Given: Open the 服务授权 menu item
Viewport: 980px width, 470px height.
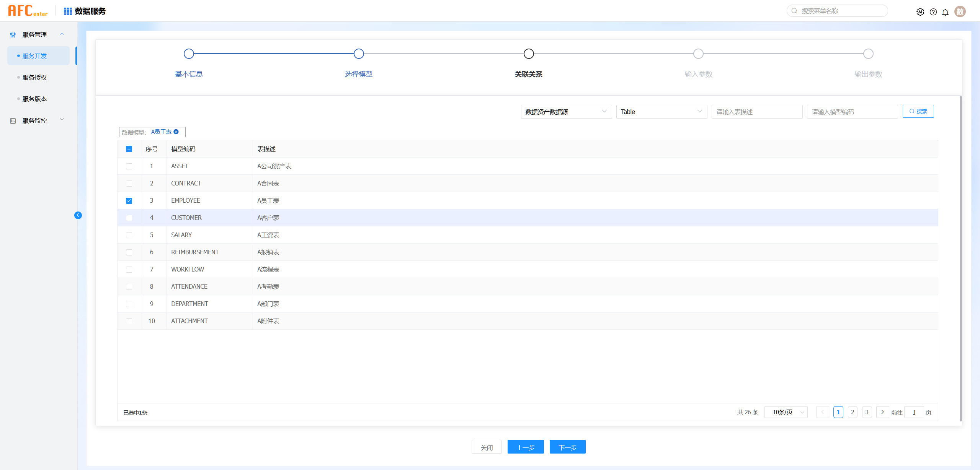Looking at the screenshot, I should [x=34, y=78].
